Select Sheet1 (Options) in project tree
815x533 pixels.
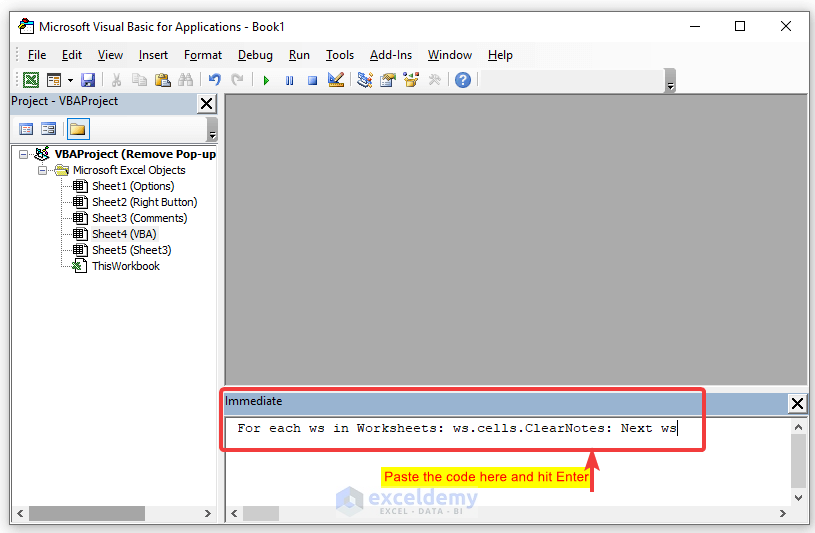[x=133, y=186]
